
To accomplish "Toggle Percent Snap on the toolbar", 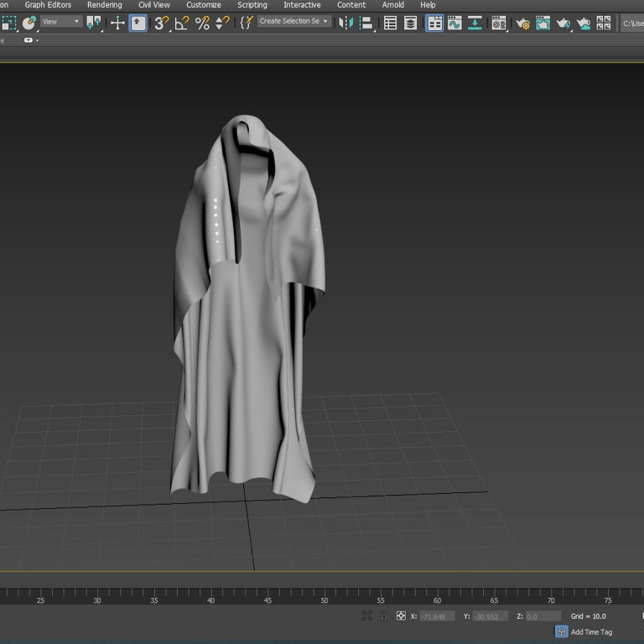I will pyautogui.click(x=202, y=23).
